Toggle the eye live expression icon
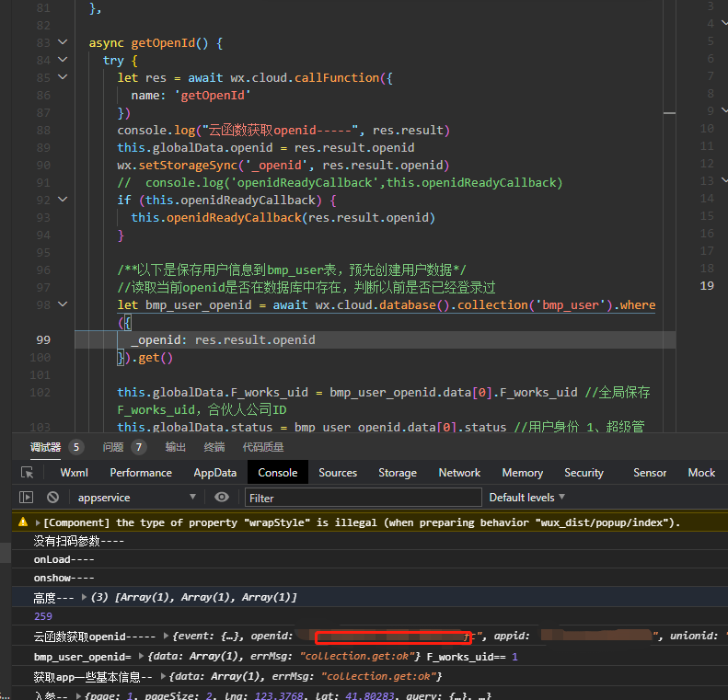The width and height of the screenshot is (728, 700). click(222, 498)
